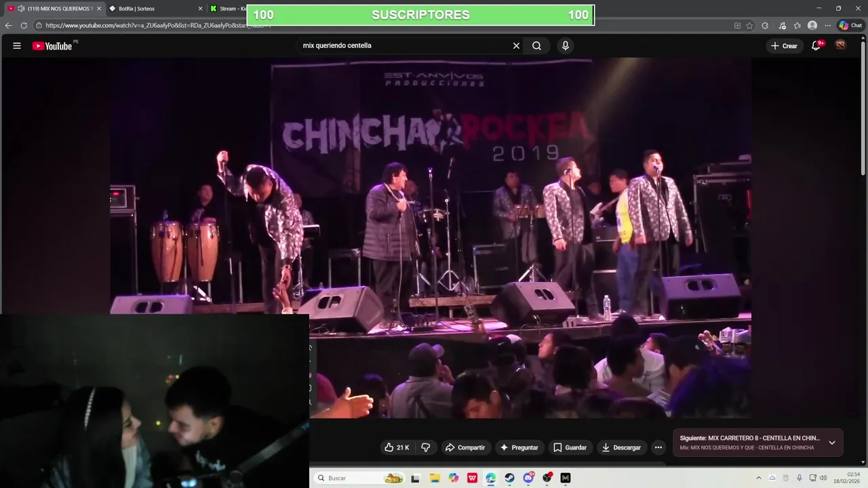The width and height of the screenshot is (868, 488).
Task: Click the browser address bar URL
Action: [x=158, y=26]
